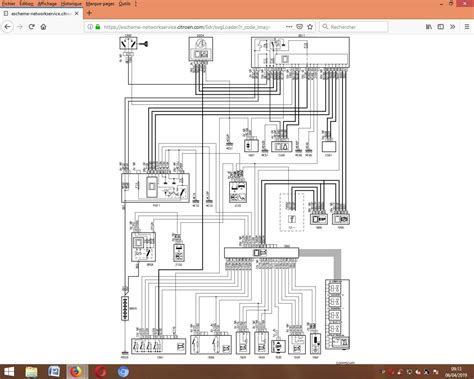Go to the Firefox home page

(43, 27)
